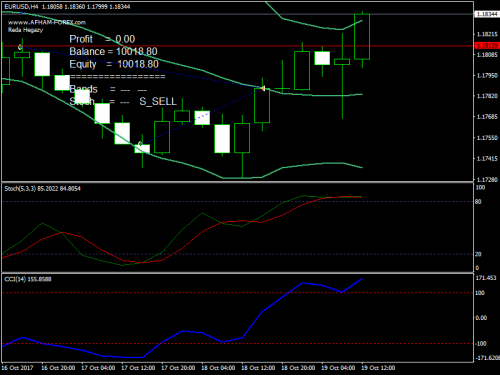Select the Profit = 0.00 label
The image size is (500, 375).
click(102, 39)
